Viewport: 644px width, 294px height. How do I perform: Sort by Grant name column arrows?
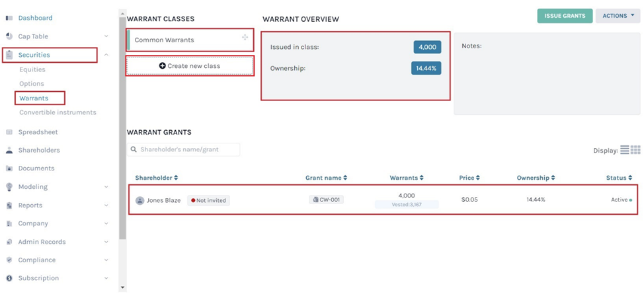(345, 178)
